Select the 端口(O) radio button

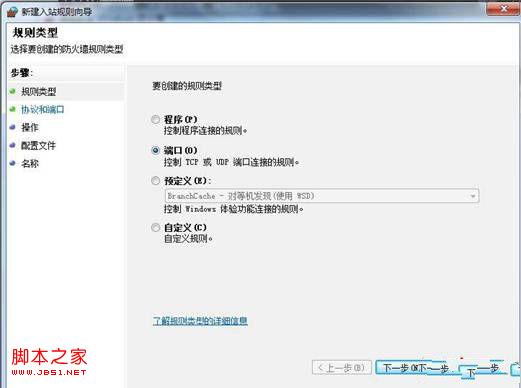click(156, 150)
